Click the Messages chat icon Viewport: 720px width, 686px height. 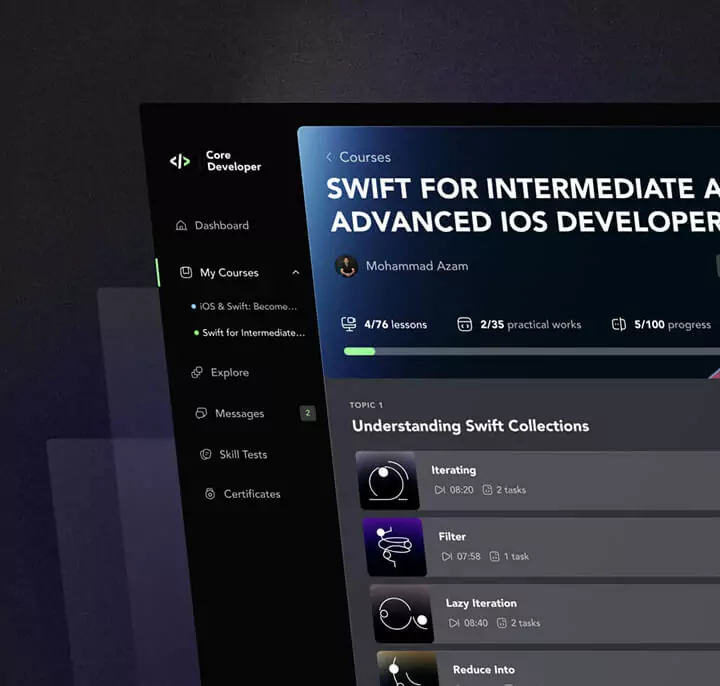point(201,414)
